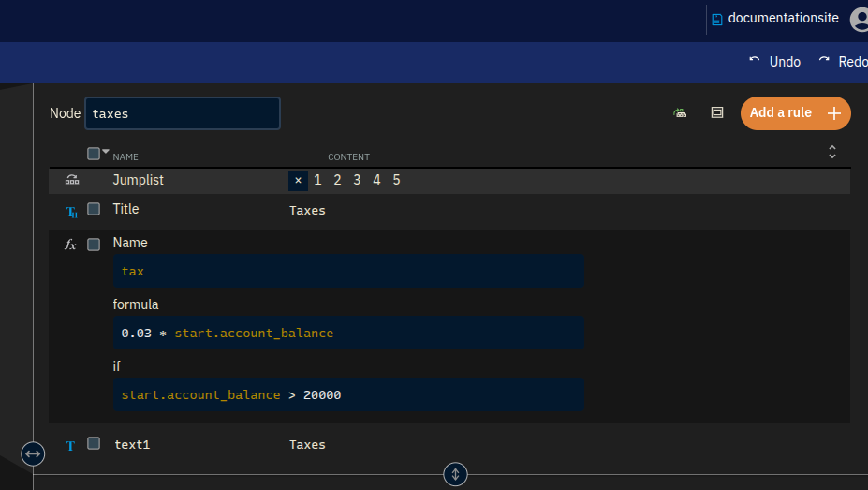Click the vertical resize handle icon
The image size is (868, 490).
455,474
